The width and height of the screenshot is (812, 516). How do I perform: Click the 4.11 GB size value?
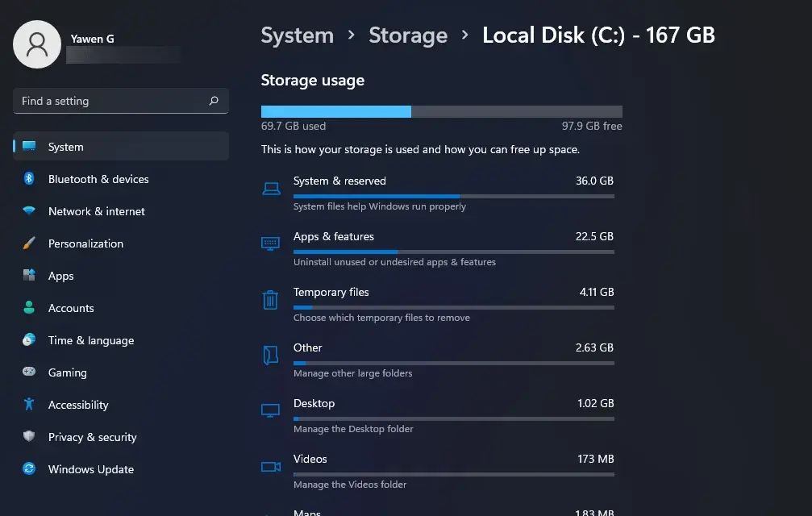click(x=597, y=292)
